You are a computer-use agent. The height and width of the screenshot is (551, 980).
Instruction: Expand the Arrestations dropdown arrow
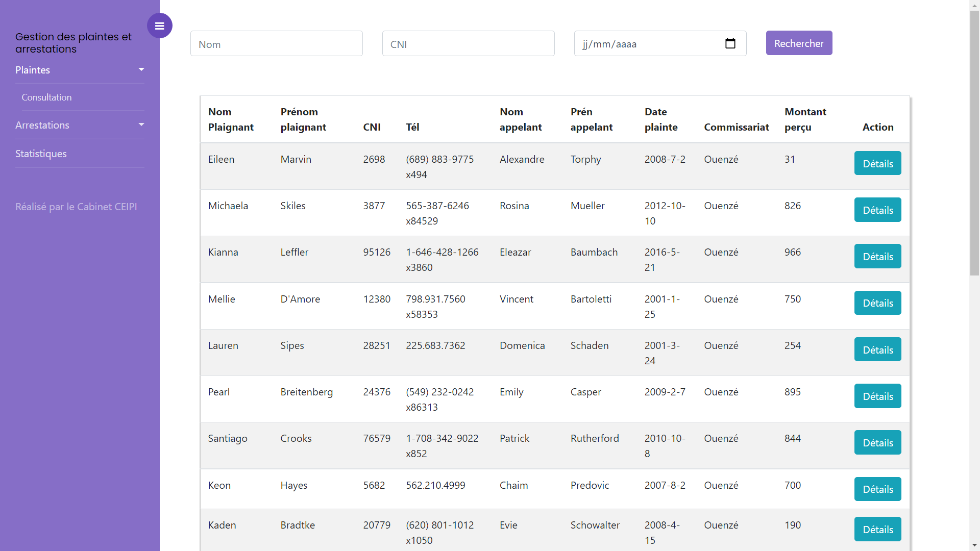click(141, 124)
